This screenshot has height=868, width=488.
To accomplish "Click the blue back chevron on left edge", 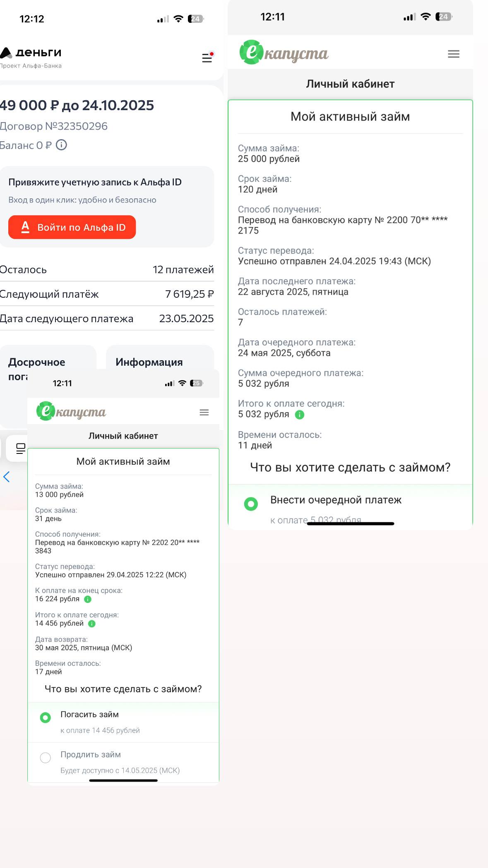I will point(7,477).
